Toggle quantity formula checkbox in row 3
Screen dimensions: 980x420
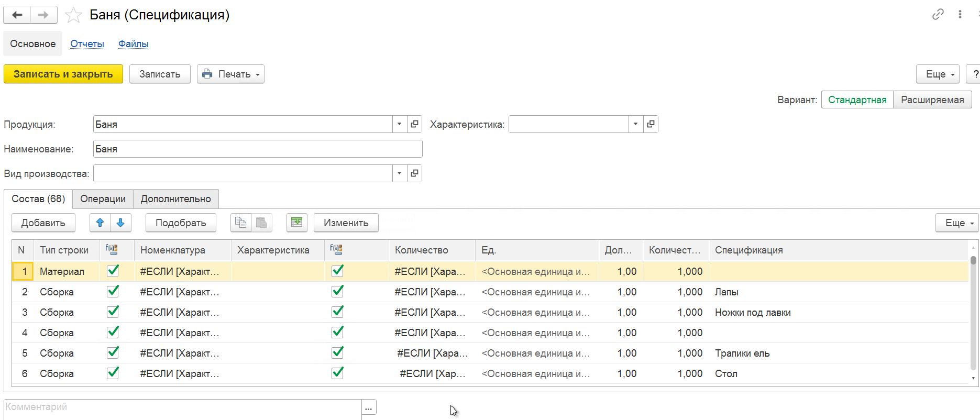coord(338,312)
